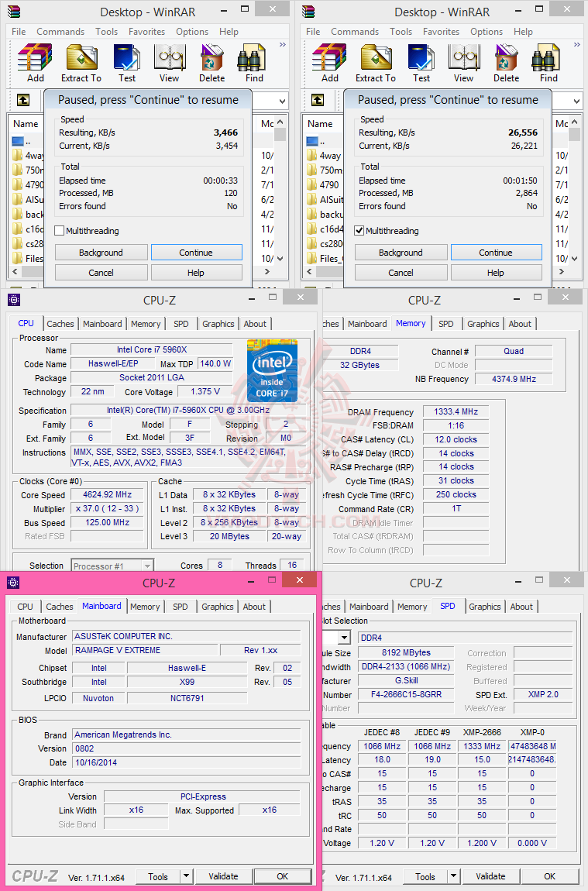Click DRAM Frequency value 1333.4 MHz
The image size is (588, 891).
pos(456,411)
